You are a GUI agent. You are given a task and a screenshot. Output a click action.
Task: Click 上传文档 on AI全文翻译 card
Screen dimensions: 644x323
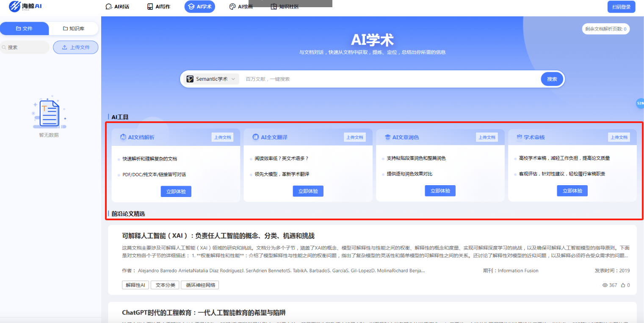pos(355,137)
